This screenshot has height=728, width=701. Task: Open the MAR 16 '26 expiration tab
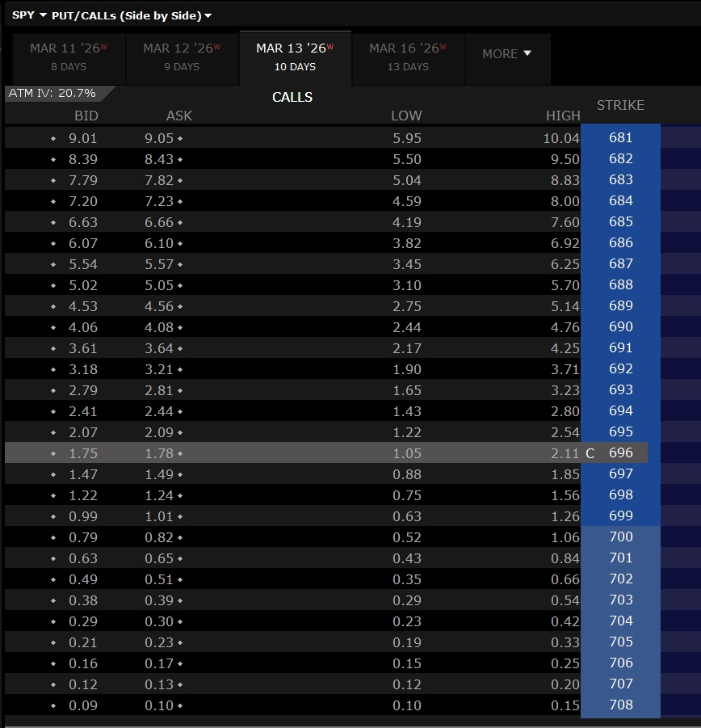point(407,57)
